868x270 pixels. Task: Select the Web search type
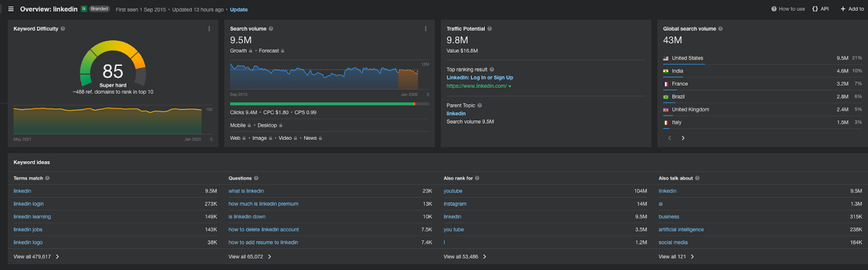[x=235, y=138]
